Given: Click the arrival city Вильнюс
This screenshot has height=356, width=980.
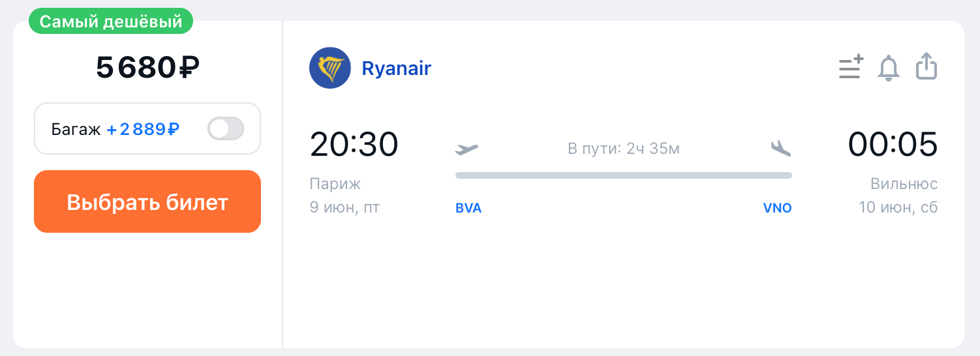Looking at the screenshot, I should [904, 184].
